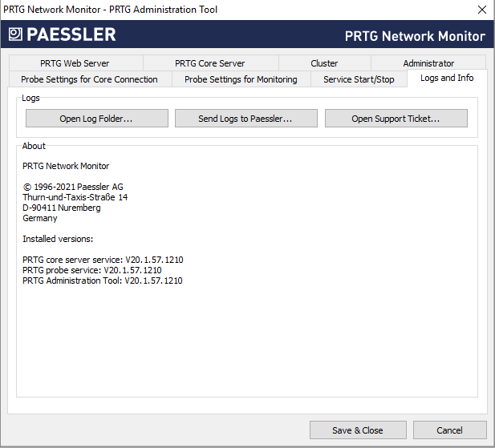Click the Paessler logo icon in the banner

[15, 34]
